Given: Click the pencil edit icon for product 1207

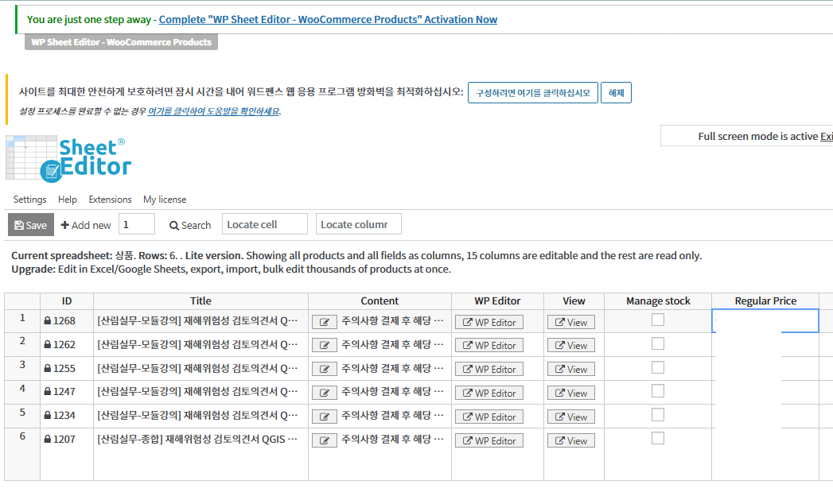Looking at the screenshot, I should [x=324, y=440].
